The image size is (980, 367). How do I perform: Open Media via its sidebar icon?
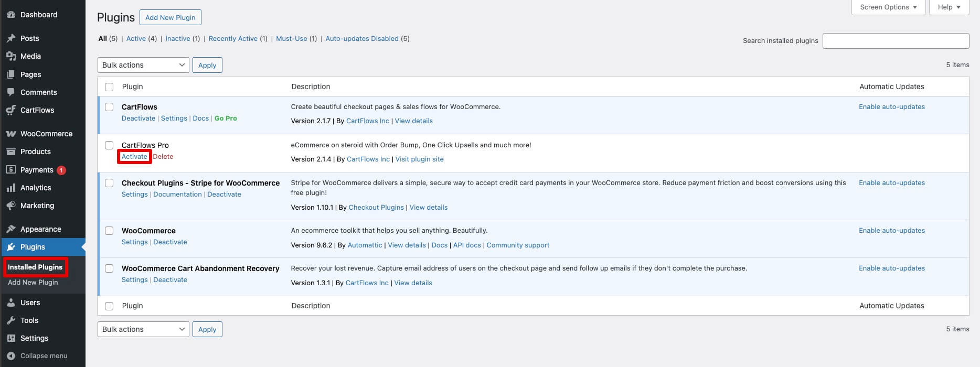coord(11,56)
